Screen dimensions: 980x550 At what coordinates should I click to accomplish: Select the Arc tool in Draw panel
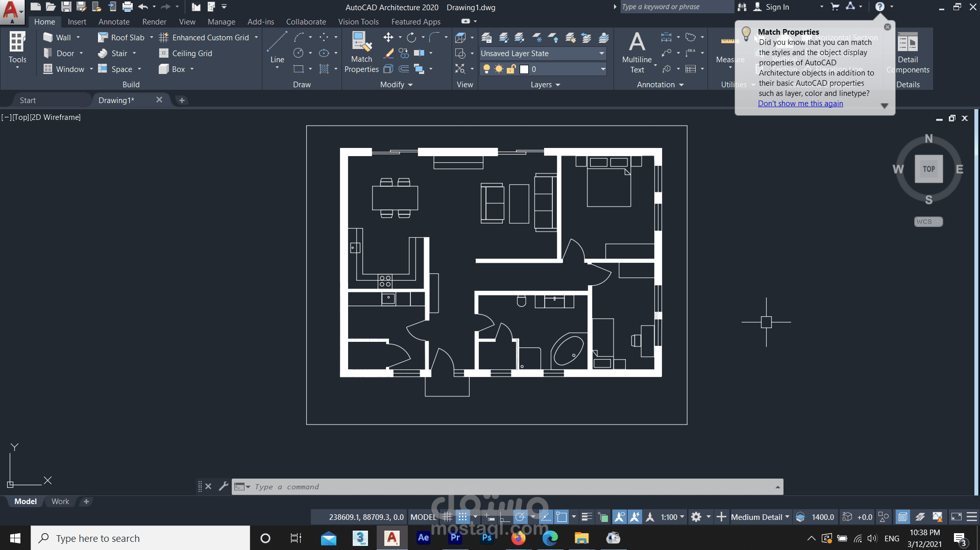tap(299, 37)
